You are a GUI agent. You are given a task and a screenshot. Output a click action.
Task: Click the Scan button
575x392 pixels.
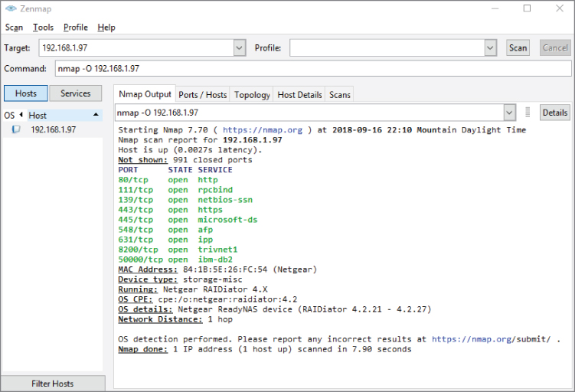518,47
